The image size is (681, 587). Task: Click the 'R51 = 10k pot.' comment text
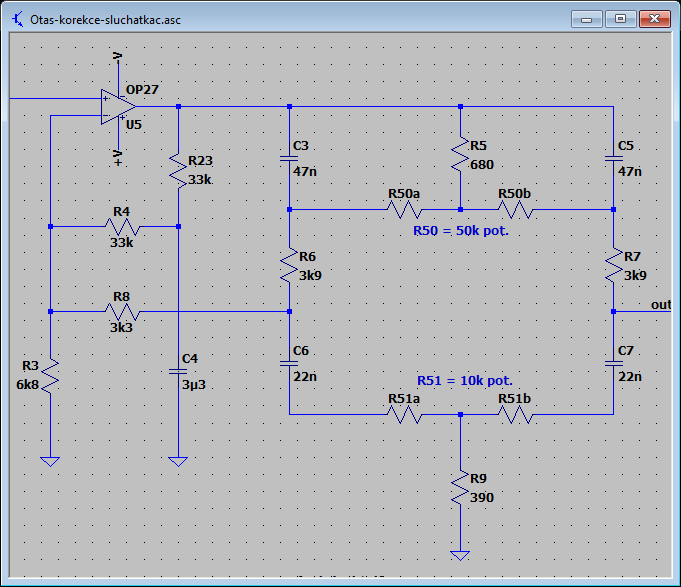(x=465, y=381)
